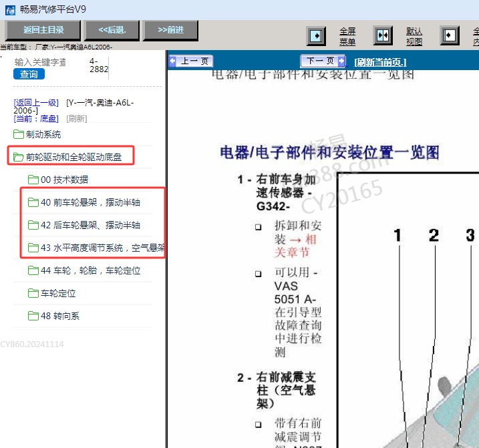Click the 当前：底盘 link
The image size is (479, 448).
point(36,118)
